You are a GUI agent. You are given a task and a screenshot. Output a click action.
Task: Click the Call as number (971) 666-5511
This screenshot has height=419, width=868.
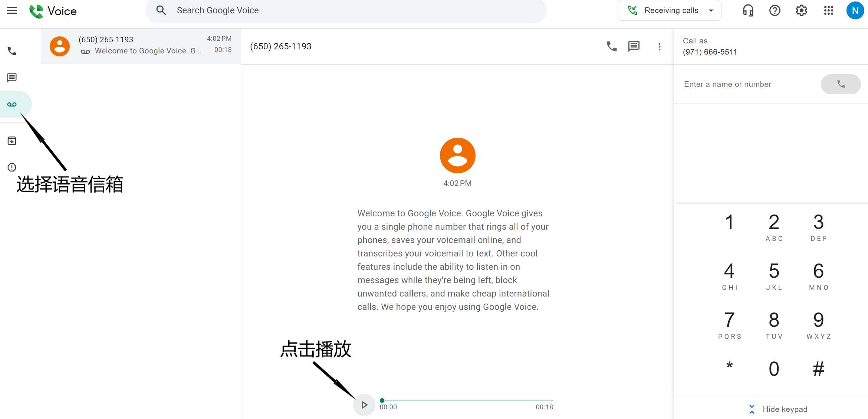(710, 52)
